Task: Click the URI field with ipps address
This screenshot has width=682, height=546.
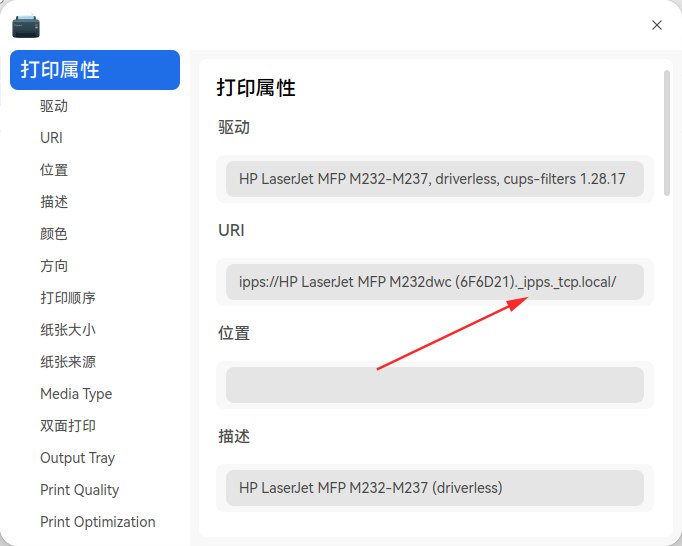Action: pyautogui.click(x=435, y=282)
